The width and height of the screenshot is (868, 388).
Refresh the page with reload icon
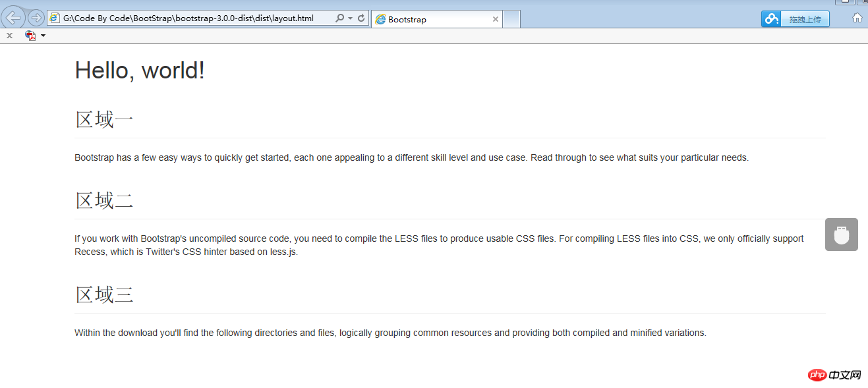[361, 18]
